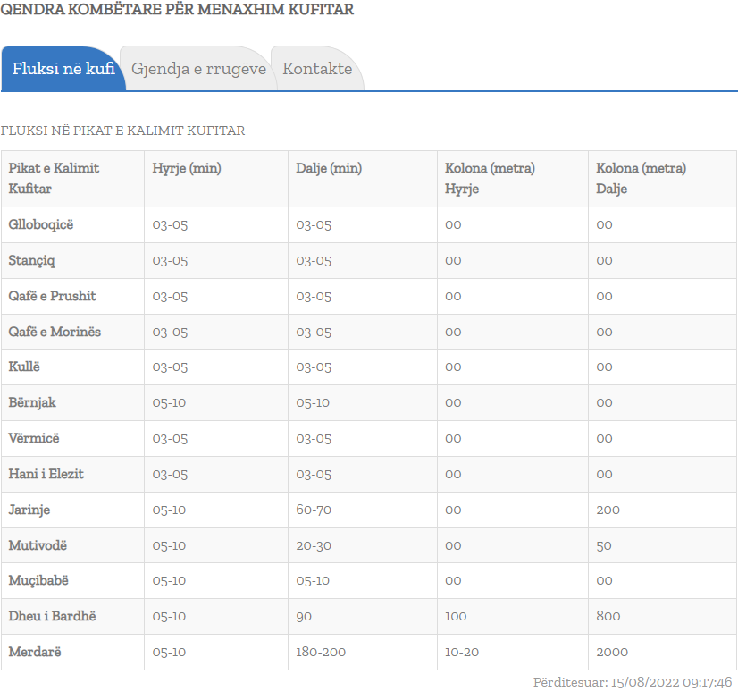Click the Dalje (min) column header

(x=329, y=168)
